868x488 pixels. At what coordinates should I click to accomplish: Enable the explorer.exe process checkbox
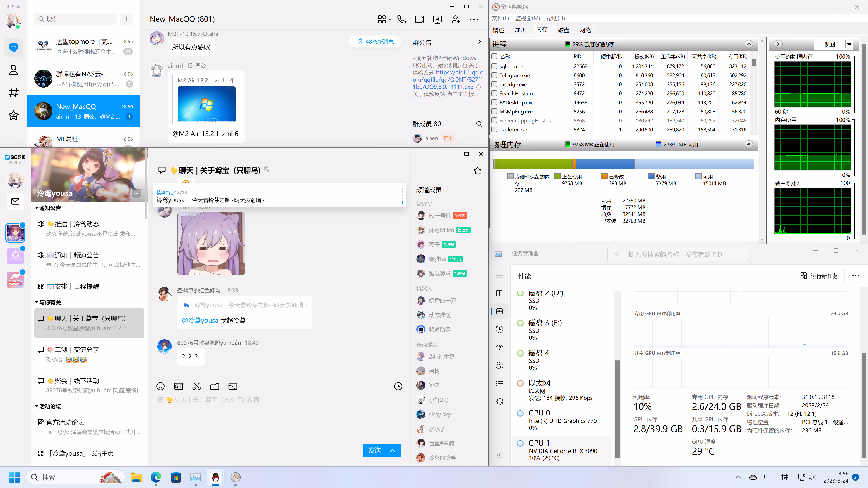[x=494, y=130]
